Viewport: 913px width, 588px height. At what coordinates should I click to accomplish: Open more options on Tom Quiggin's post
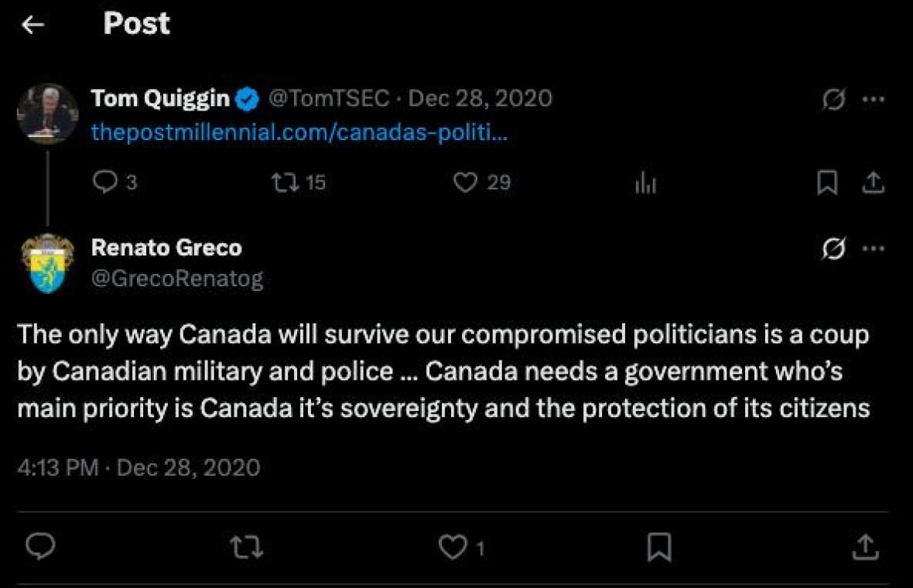point(873,99)
